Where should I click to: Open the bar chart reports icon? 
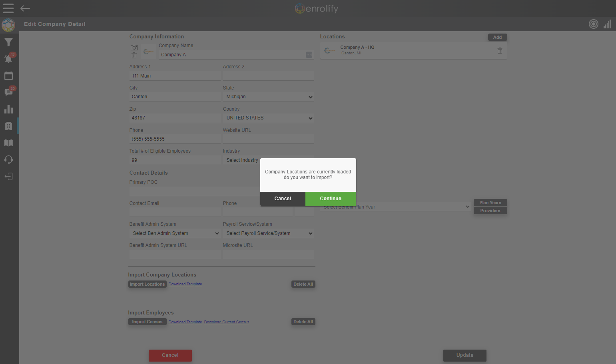click(x=8, y=109)
